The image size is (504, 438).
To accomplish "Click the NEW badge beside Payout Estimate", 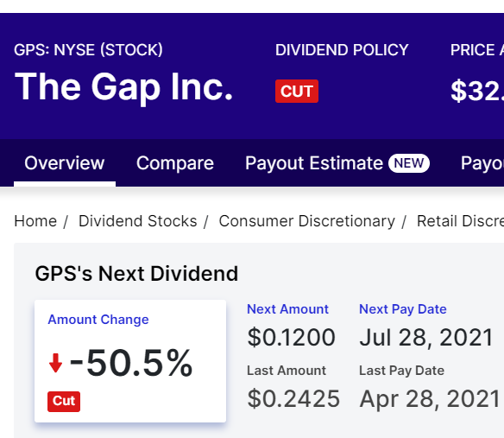I will (x=409, y=163).
